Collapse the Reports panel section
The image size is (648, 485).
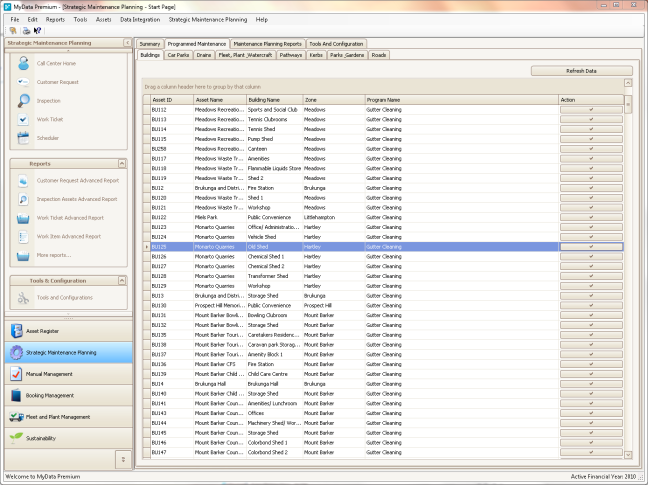pyautogui.click(x=121, y=162)
